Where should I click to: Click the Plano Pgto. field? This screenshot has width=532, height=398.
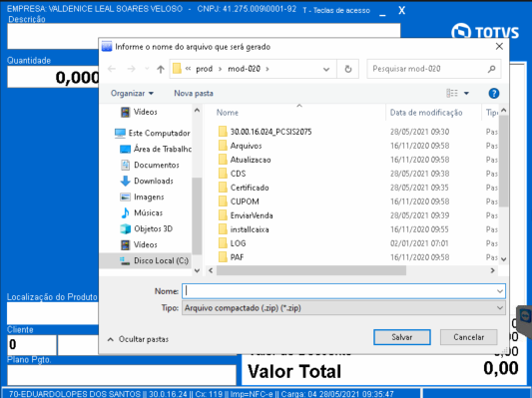coord(122,375)
